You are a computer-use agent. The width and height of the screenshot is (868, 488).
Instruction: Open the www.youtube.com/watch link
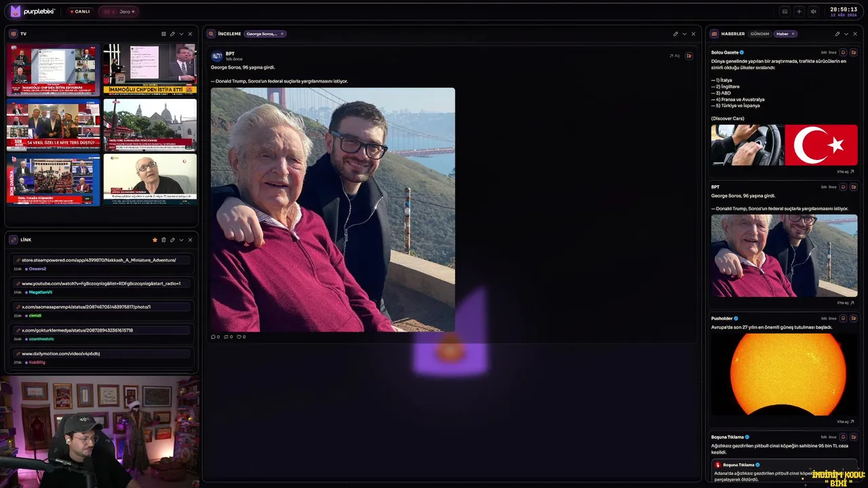coord(102,283)
